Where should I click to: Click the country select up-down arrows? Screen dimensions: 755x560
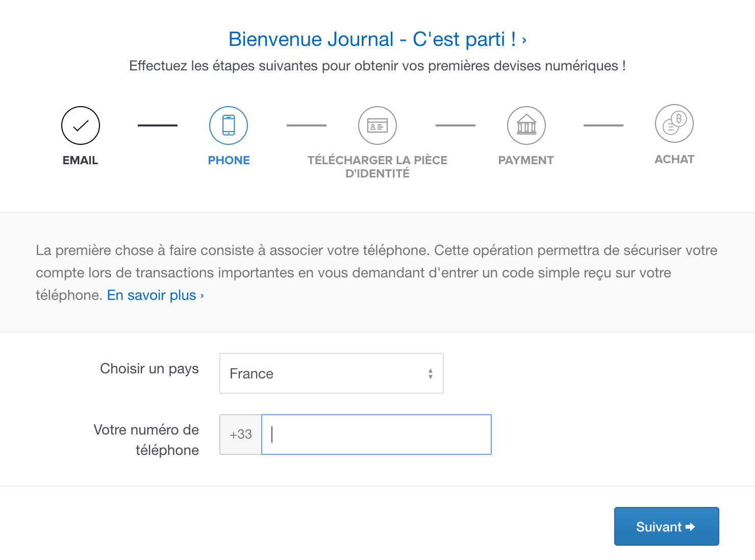click(431, 374)
